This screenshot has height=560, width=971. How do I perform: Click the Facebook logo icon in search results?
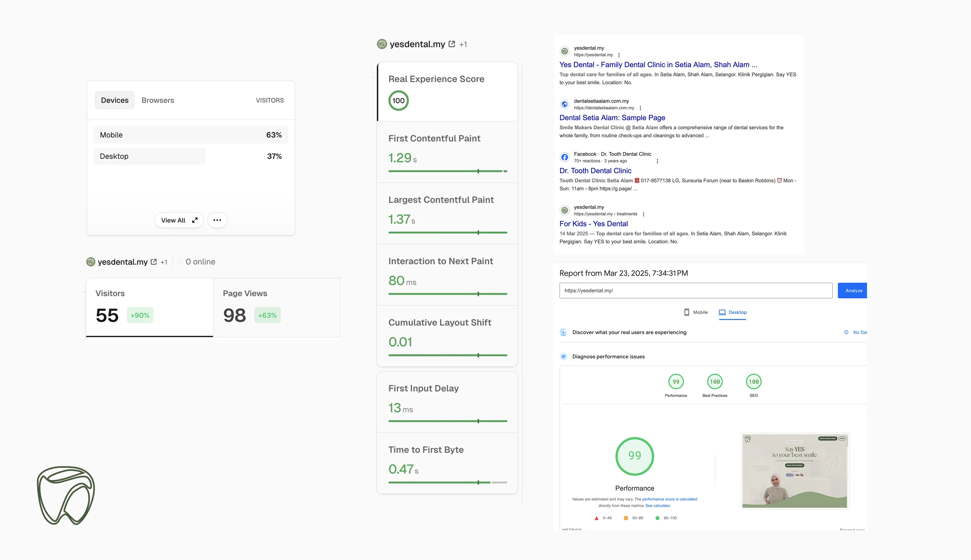pos(564,157)
